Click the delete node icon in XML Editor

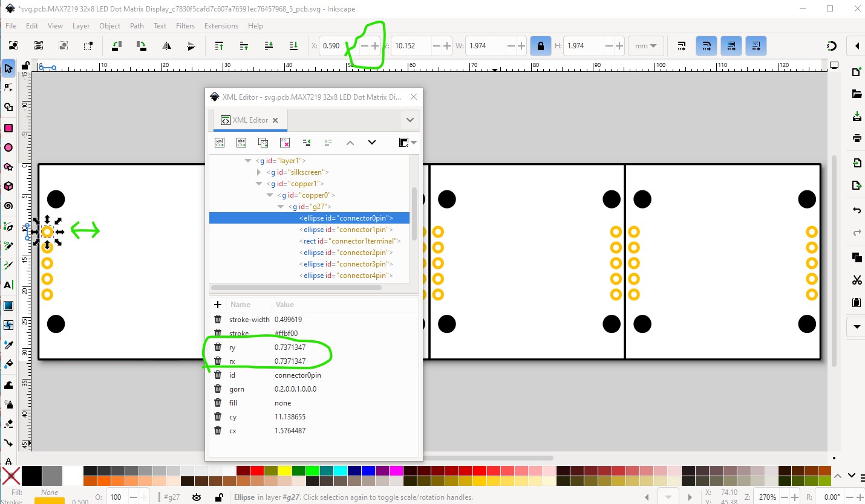pyautogui.click(x=285, y=143)
